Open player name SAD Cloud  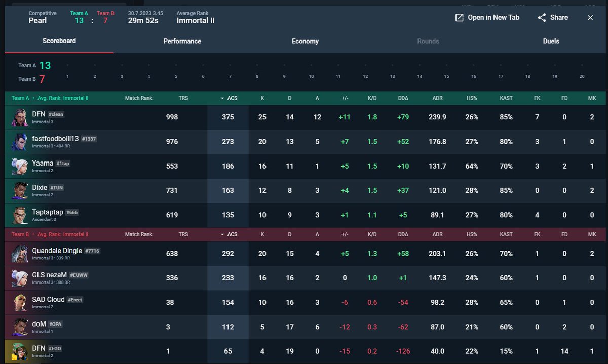48,299
